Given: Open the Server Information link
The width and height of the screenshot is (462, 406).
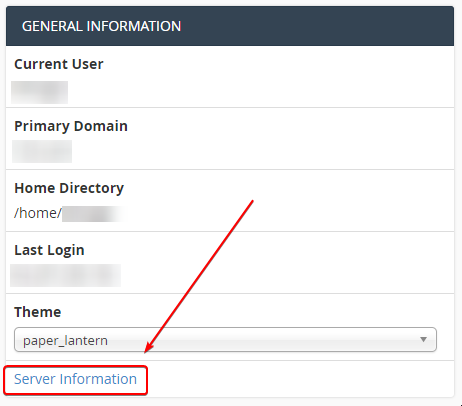Looking at the screenshot, I should (75, 379).
